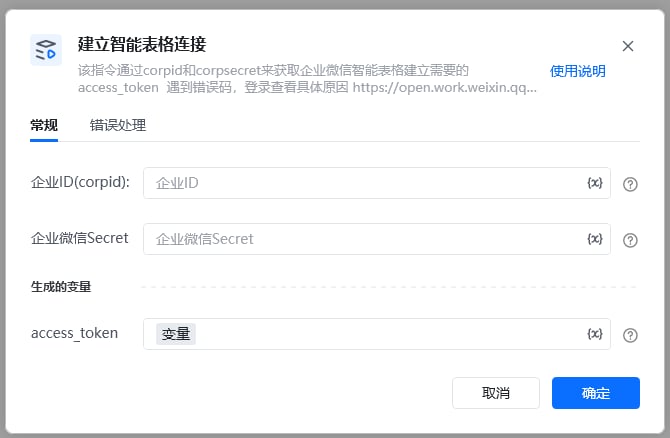Confirm with the 确定 button
This screenshot has width=670, height=438.
596,393
